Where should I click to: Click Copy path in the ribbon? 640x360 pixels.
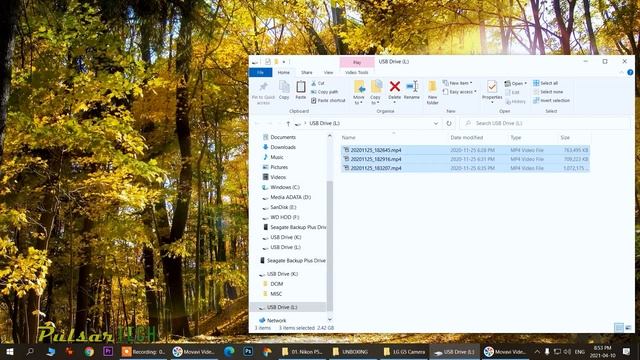pos(324,92)
